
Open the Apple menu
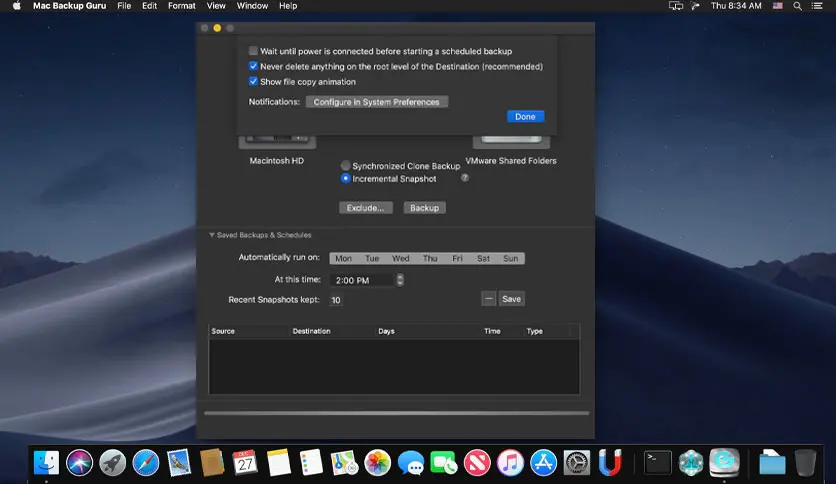pos(17,6)
